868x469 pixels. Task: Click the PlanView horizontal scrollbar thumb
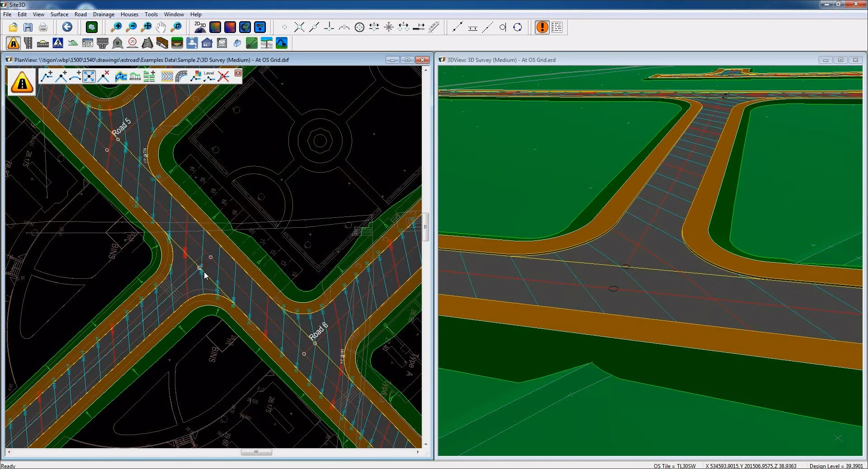point(256,452)
